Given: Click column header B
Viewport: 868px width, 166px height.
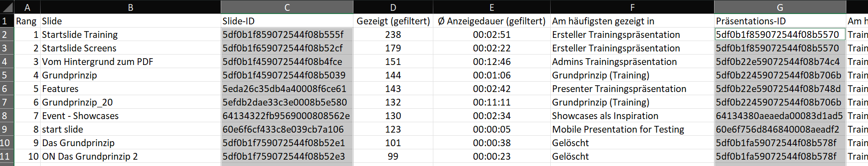Looking at the screenshot, I should tap(130, 7).
